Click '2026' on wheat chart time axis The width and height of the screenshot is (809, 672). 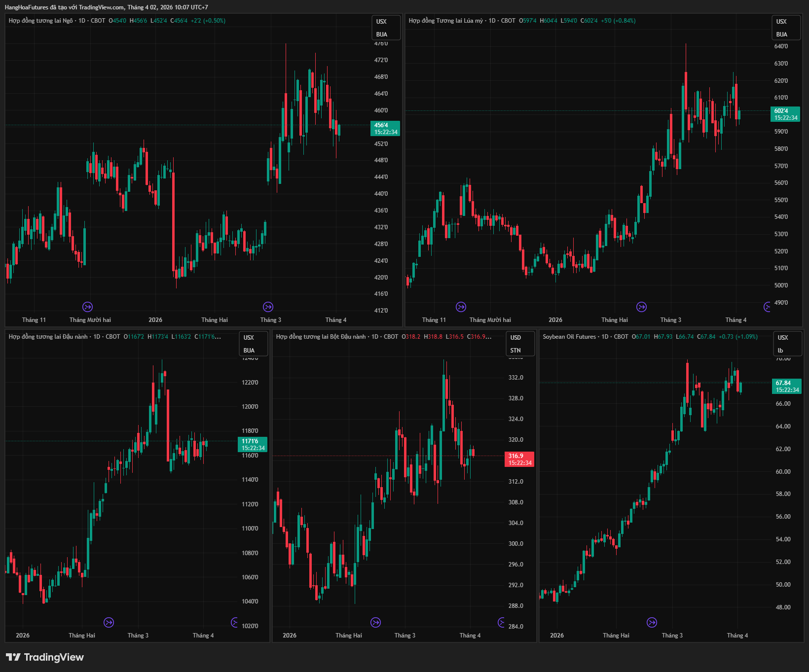(x=555, y=320)
